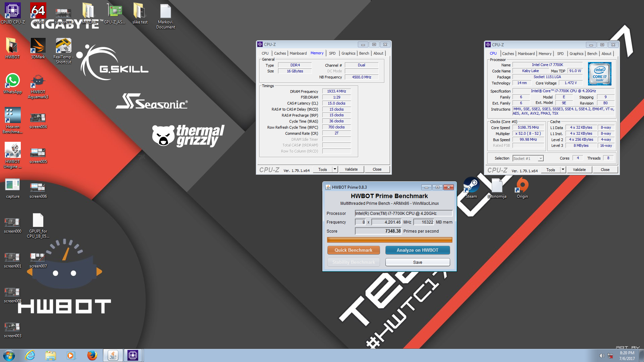Switch to Caches tab in left CPU-Z window
Image resolution: width=644 pixels, height=362 pixels.
pos(280,53)
